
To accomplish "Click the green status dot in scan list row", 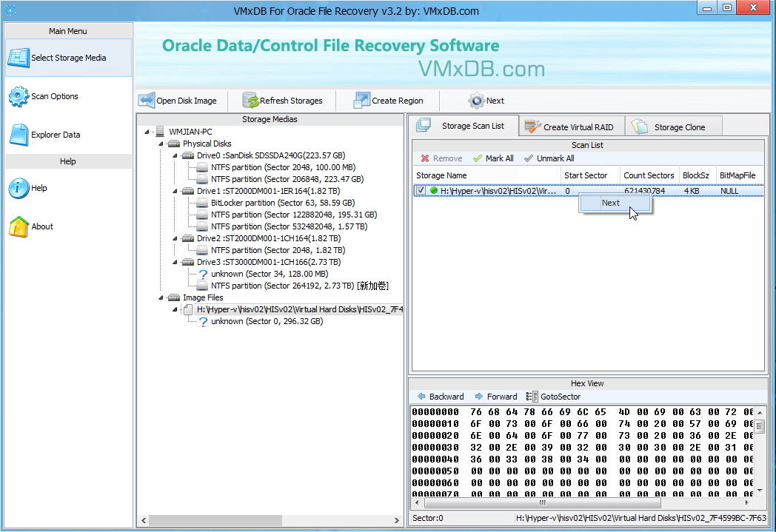I will 434,191.
